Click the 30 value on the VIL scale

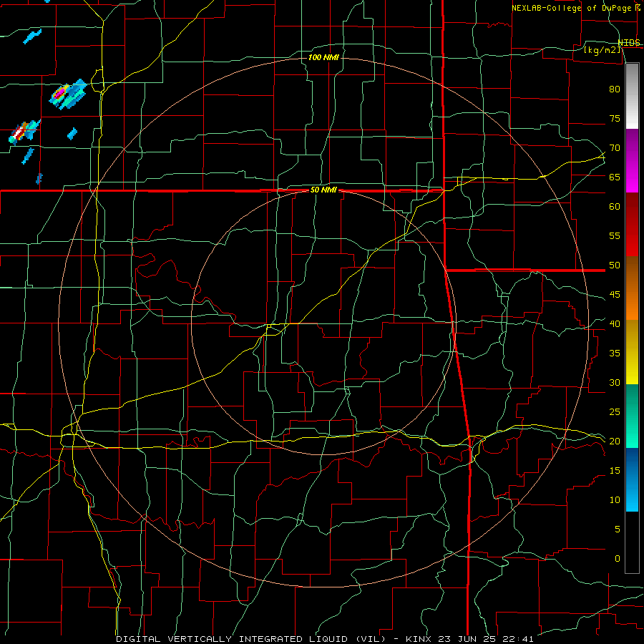[x=615, y=382]
